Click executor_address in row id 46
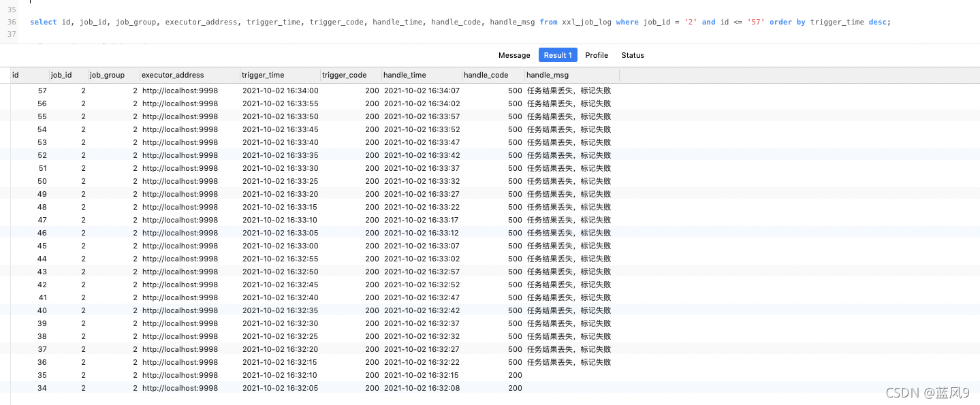 (180, 233)
